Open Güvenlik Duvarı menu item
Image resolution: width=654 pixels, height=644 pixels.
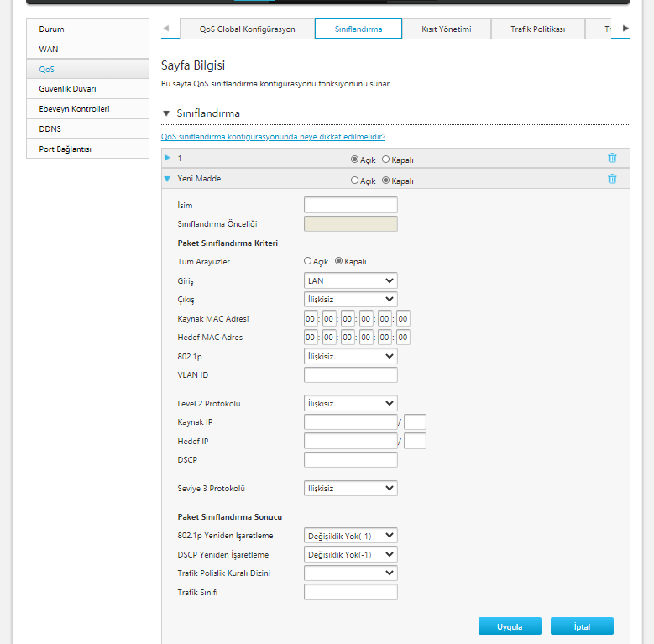pos(87,89)
